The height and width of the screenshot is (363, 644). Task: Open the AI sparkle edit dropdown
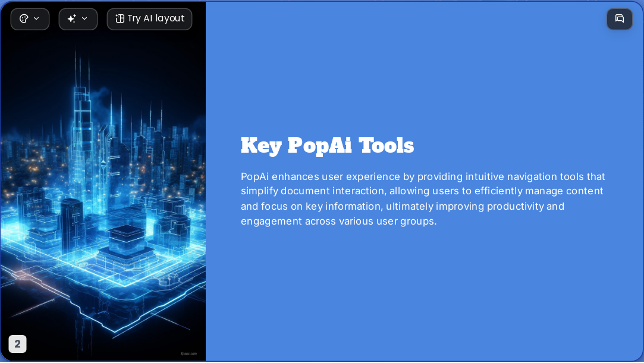[x=78, y=19]
